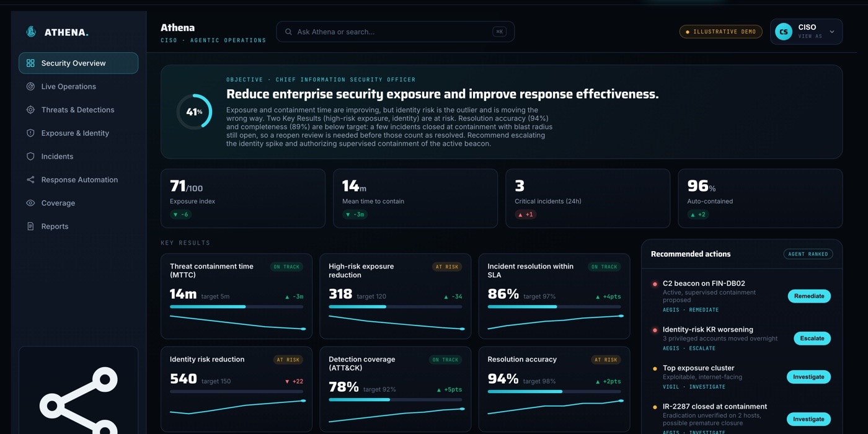Image resolution: width=868 pixels, height=434 pixels.
Task: Click the Athena owl logo icon
Action: click(31, 32)
